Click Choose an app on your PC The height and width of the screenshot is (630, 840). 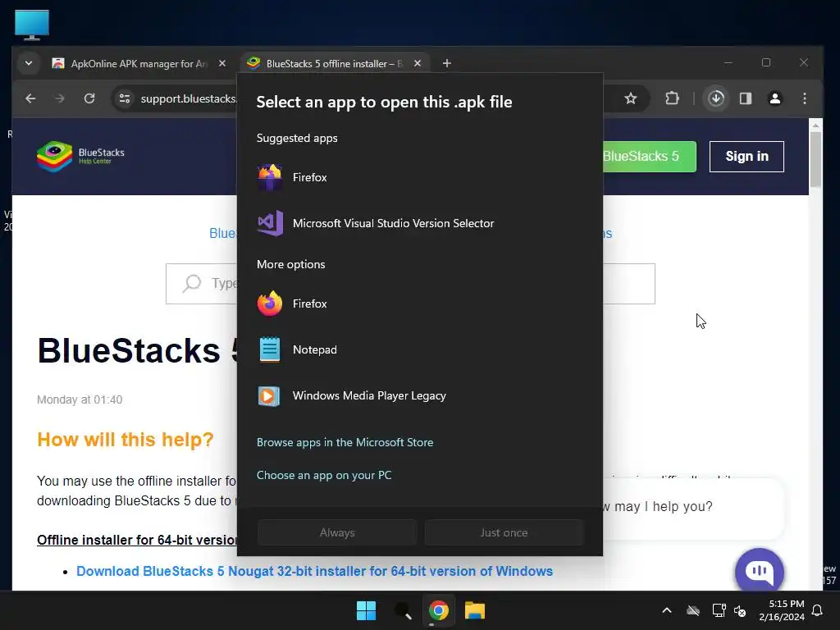coord(323,475)
